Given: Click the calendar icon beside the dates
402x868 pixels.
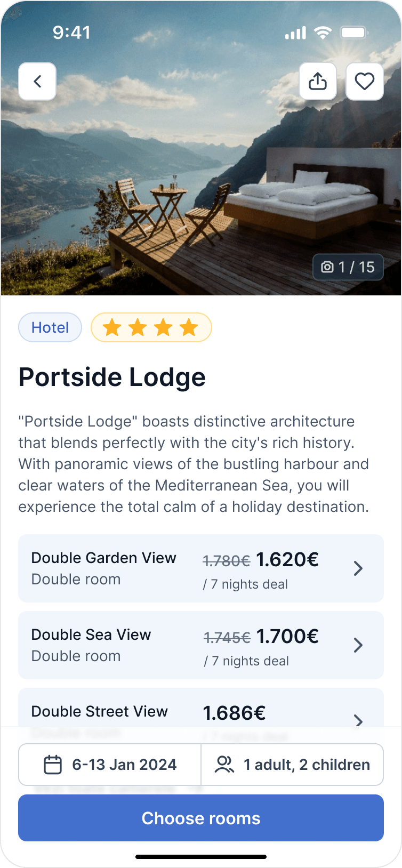Looking at the screenshot, I should tap(52, 765).
